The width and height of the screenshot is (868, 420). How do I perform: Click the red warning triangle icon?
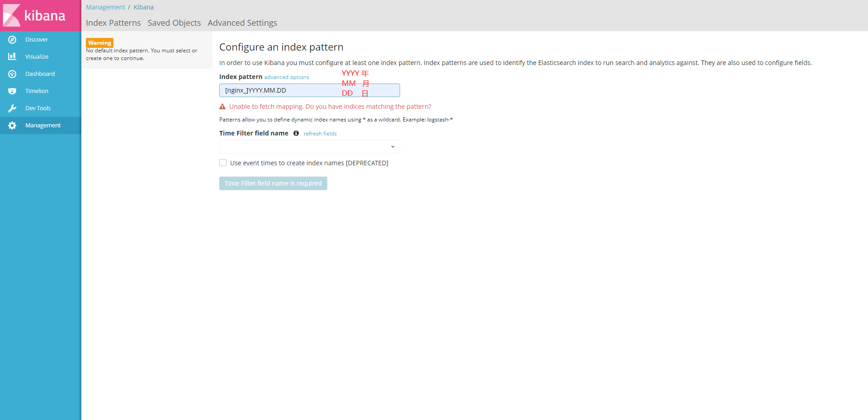(222, 107)
